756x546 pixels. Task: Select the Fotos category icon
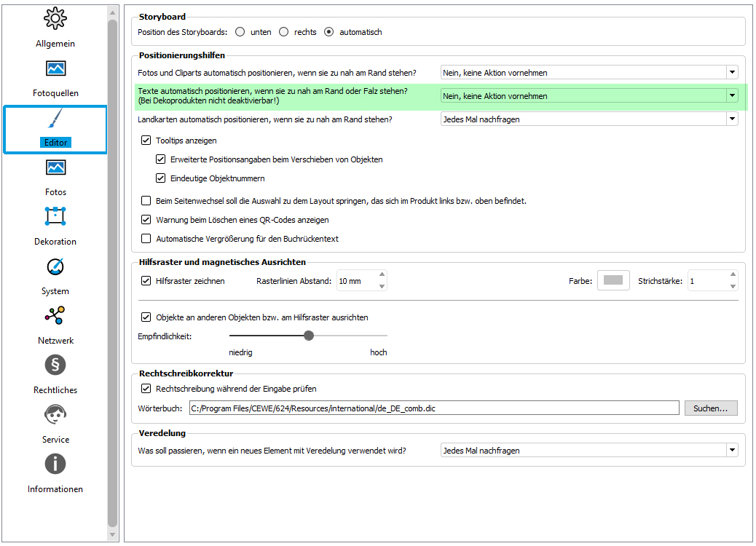pos(55,167)
